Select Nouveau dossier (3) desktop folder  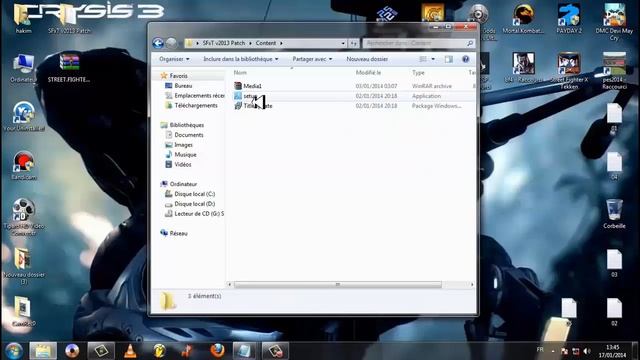pos(24,266)
